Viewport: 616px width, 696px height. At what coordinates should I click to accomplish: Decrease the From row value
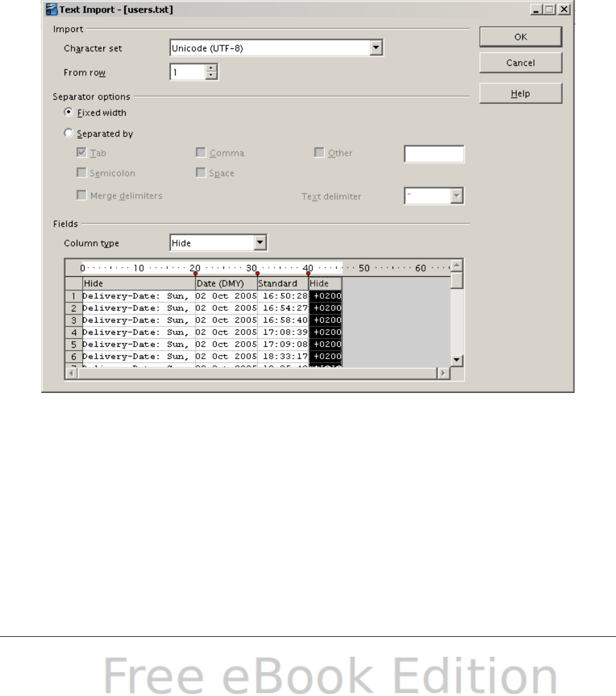coord(211,75)
